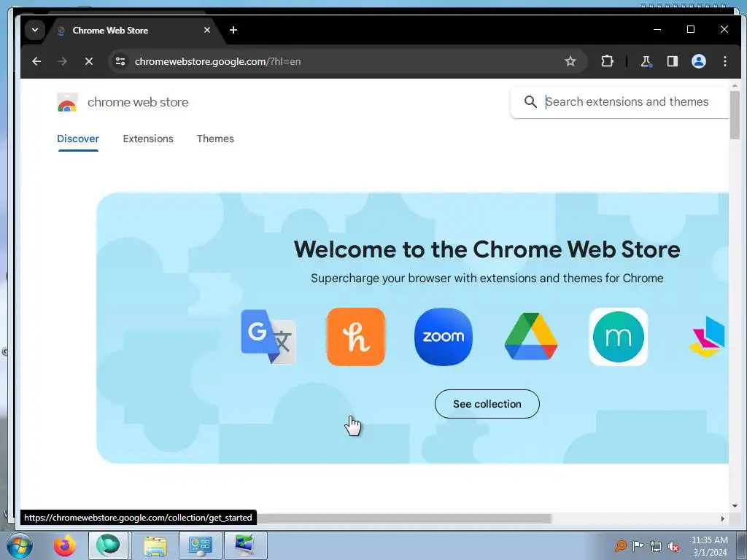Open a new tab with plus button
The width and height of the screenshot is (747, 560).
(x=233, y=30)
